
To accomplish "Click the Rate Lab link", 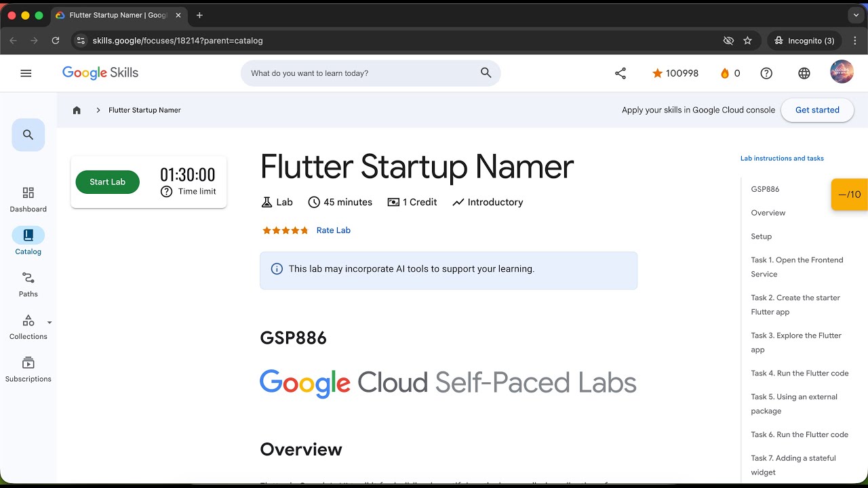I will 334,230.
